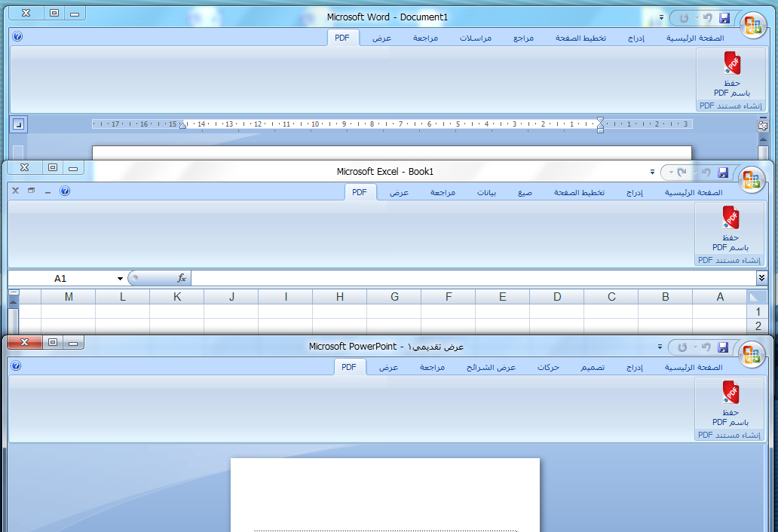Open PowerPoint عرض tab
Image resolution: width=778 pixels, height=532 pixels.
pos(388,368)
